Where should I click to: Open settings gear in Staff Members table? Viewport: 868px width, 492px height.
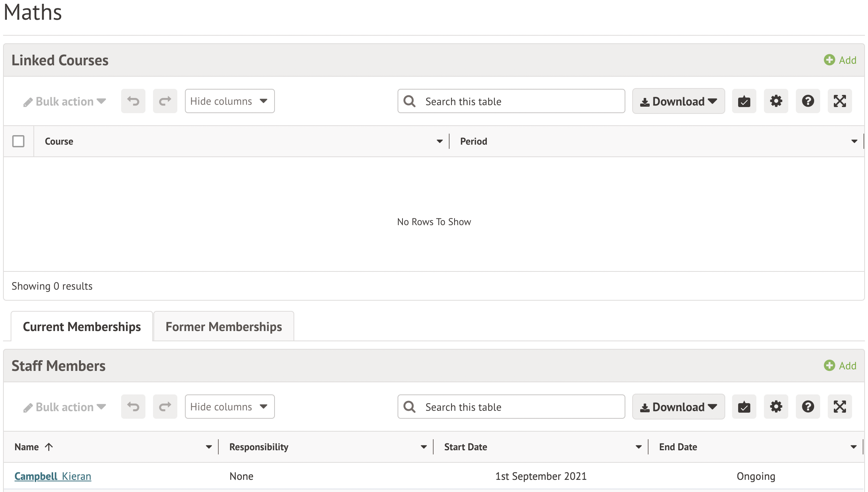pos(776,407)
